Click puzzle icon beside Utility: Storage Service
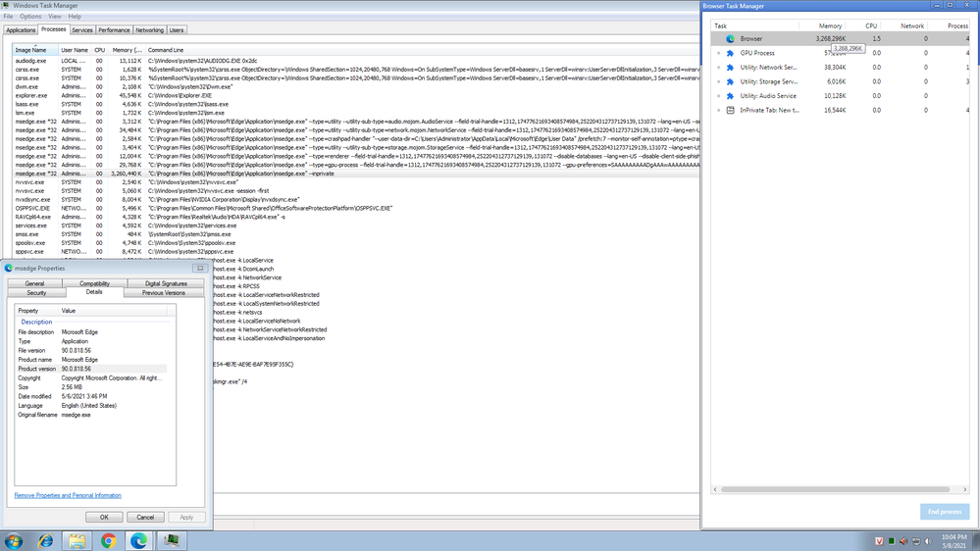This screenshot has height=551, width=980. [730, 81]
